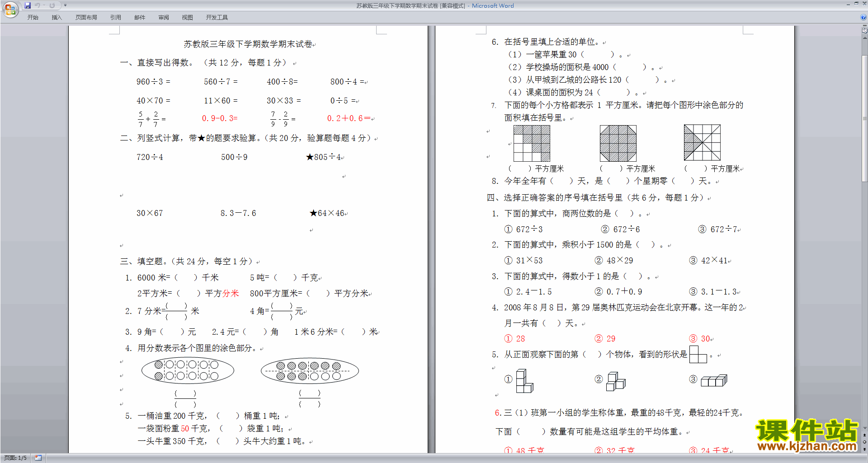Click the Next Page double-arrow button
Viewport: 868px width, 463px height.
864,449
